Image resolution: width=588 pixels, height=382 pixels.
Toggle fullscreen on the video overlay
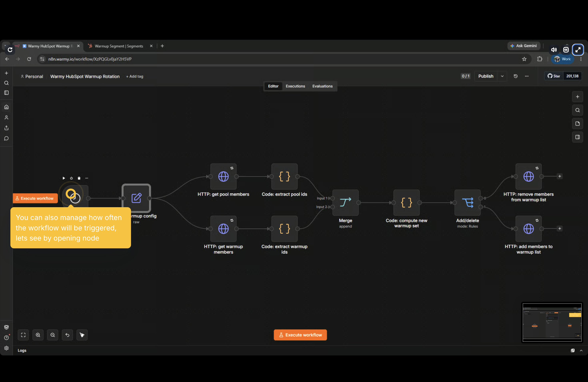[x=578, y=50]
